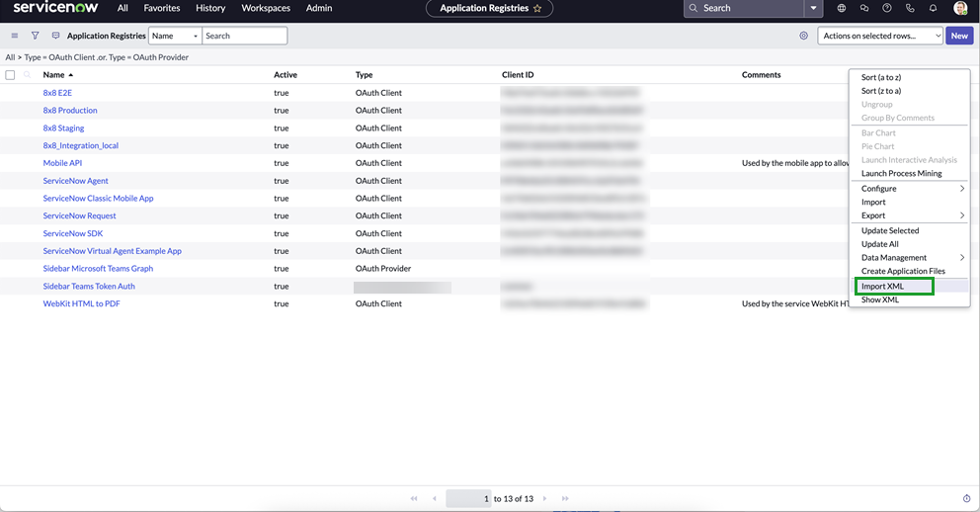Open the Admin menu

point(319,8)
